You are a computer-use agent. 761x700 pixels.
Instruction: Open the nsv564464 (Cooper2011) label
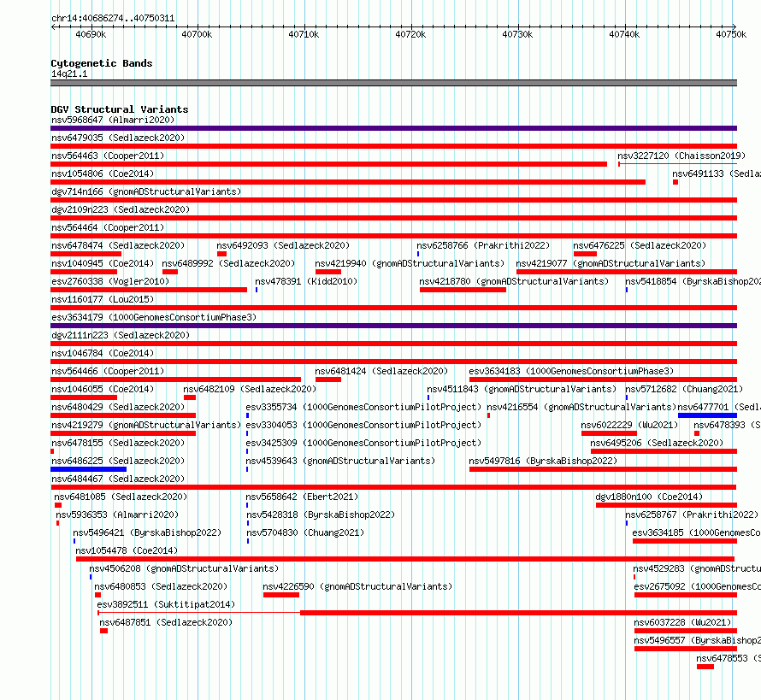pos(108,227)
